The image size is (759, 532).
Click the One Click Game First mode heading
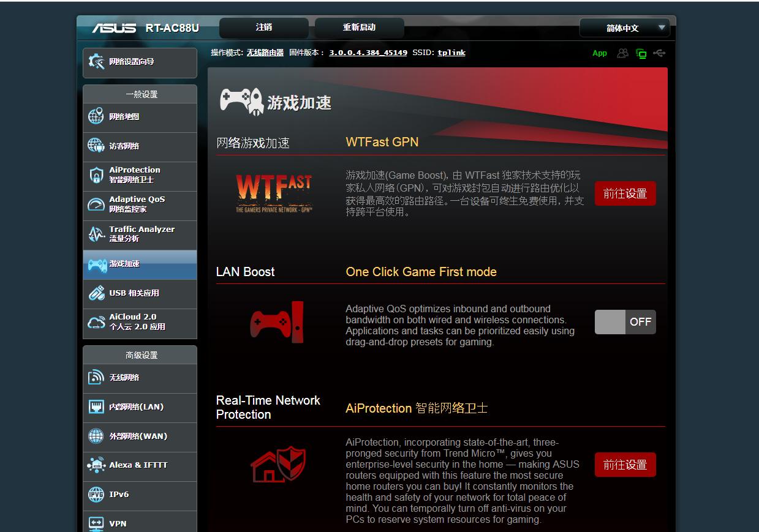(x=421, y=272)
